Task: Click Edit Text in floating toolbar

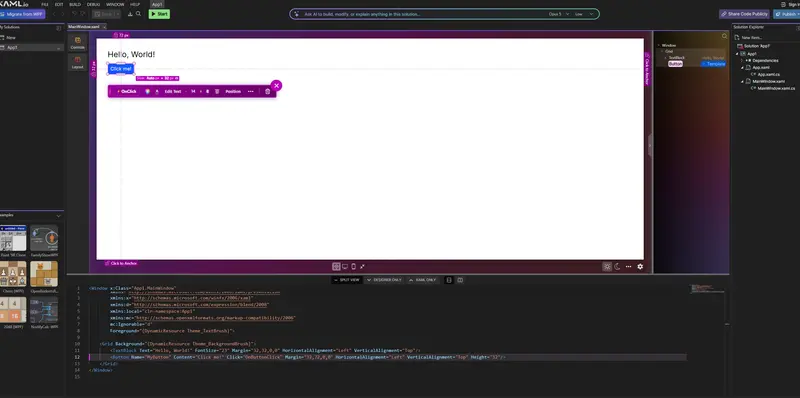Action: click(173, 91)
